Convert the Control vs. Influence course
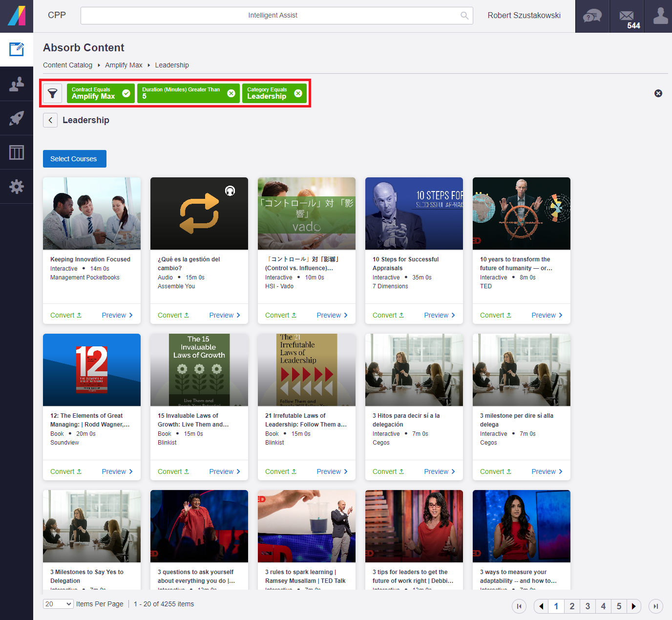 281,315
